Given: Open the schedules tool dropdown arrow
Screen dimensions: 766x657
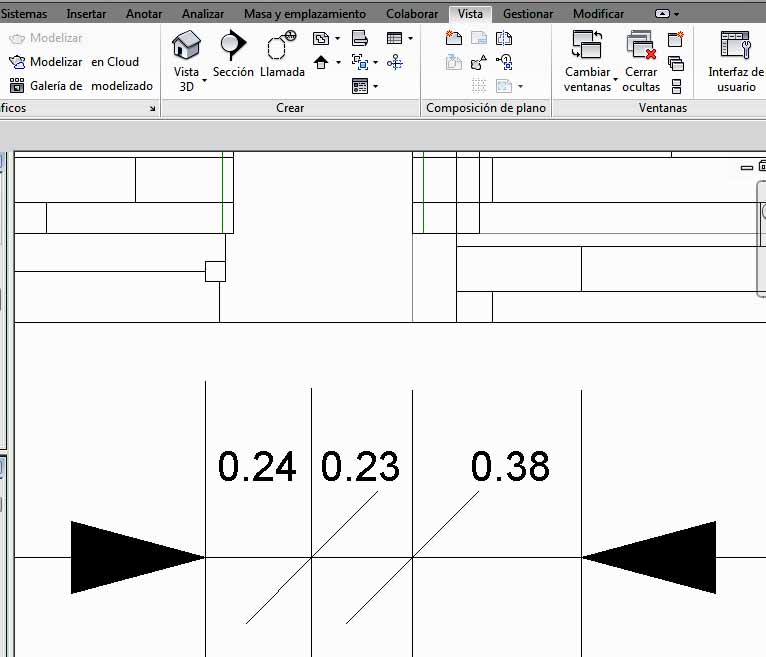Looking at the screenshot, I should 409,39.
